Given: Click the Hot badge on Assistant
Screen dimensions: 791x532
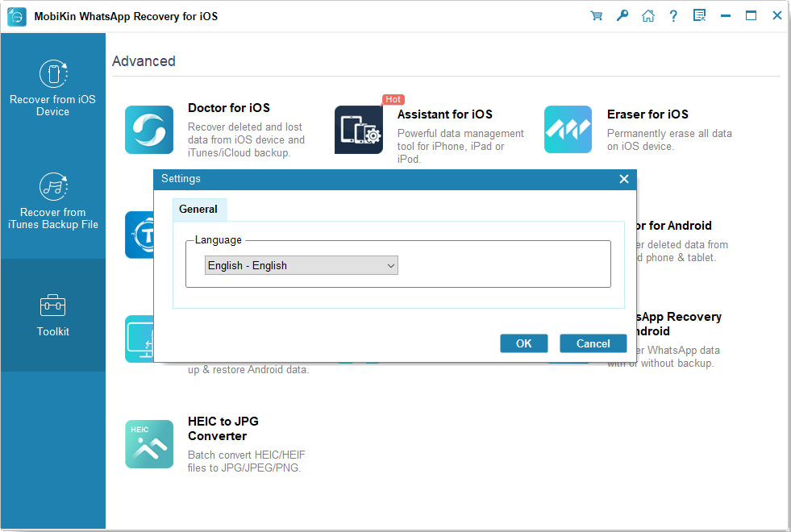Looking at the screenshot, I should (393, 99).
